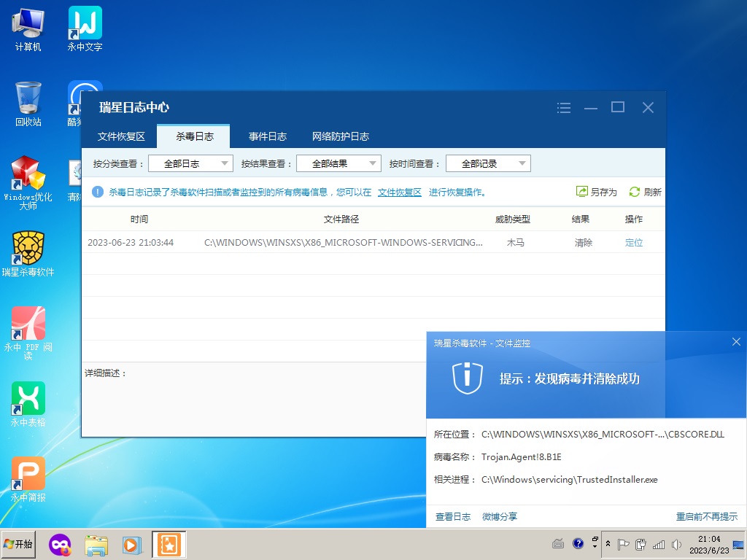This screenshot has height=560, width=747.
Task: Open the 网络防护日志 tab
Action: point(340,136)
